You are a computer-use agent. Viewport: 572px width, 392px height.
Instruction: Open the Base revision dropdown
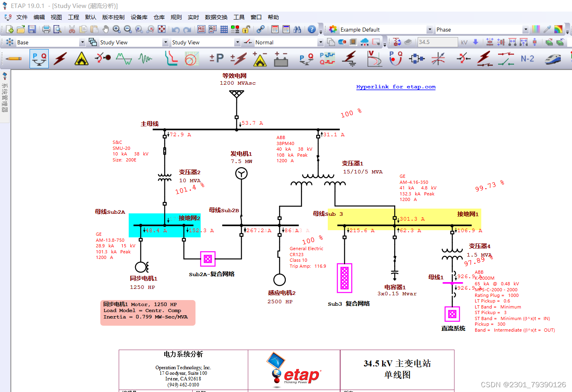click(82, 42)
